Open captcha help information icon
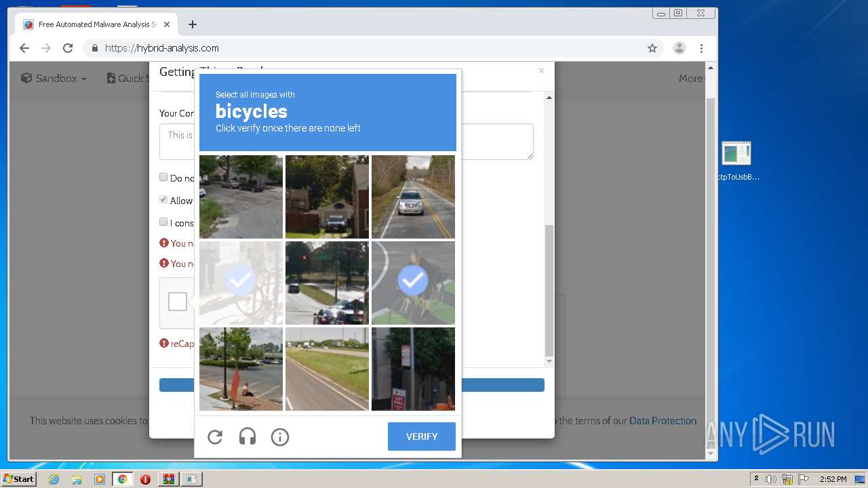The image size is (868, 488). tap(280, 437)
